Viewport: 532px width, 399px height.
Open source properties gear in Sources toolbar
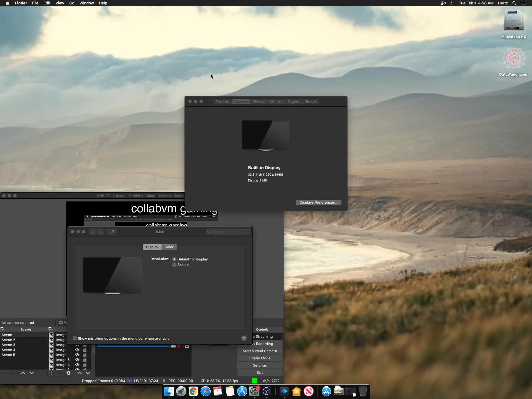click(68, 373)
